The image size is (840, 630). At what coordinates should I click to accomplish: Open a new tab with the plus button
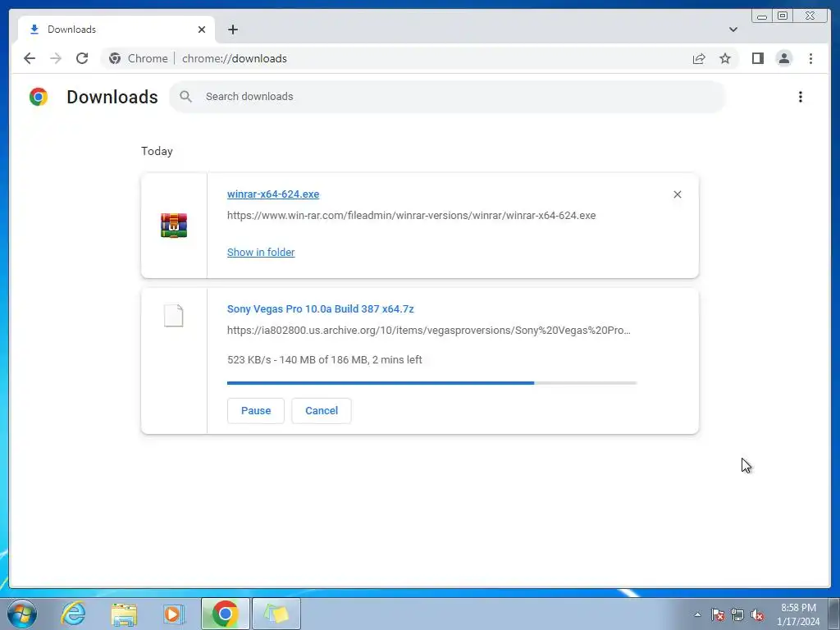[x=232, y=30]
